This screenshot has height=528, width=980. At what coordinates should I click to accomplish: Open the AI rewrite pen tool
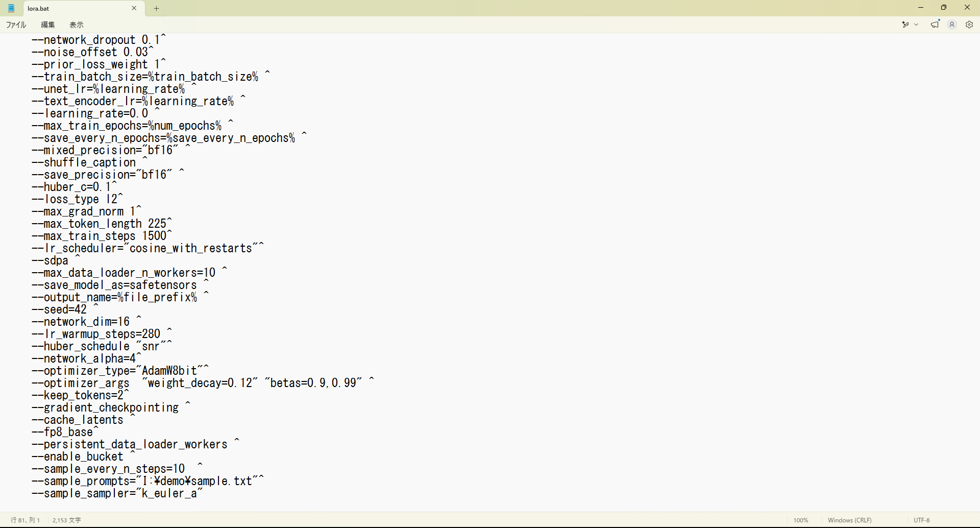click(905, 25)
